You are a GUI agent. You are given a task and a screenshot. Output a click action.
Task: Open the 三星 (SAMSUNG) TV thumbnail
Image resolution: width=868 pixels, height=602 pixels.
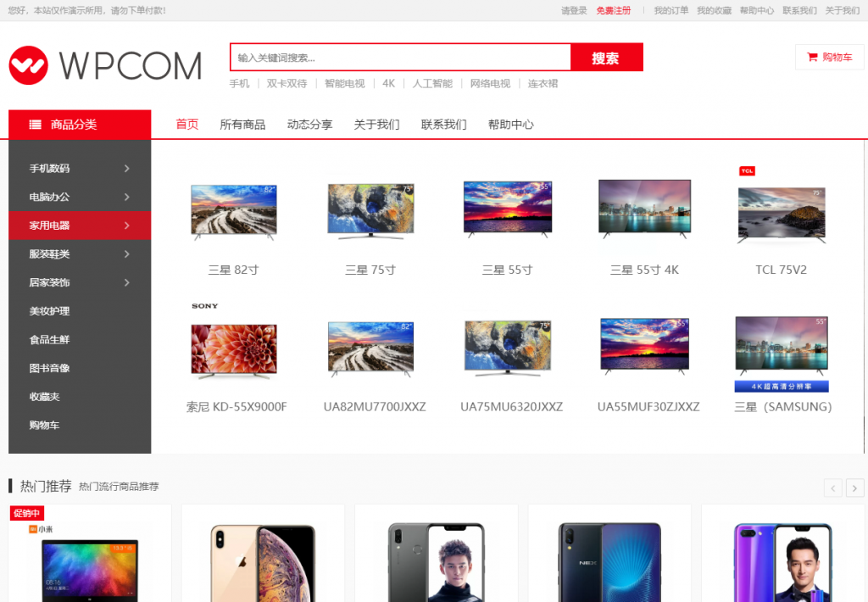click(782, 354)
